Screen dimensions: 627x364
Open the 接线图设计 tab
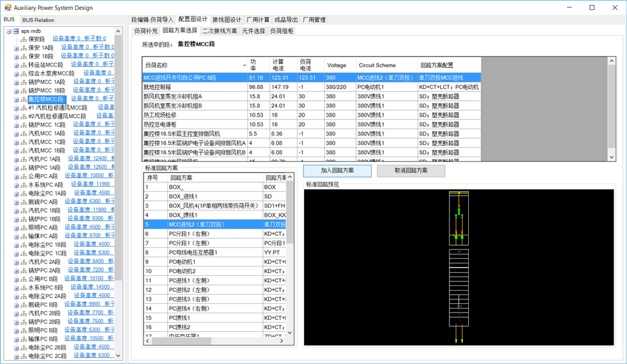pyautogui.click(x=227, y=20)
